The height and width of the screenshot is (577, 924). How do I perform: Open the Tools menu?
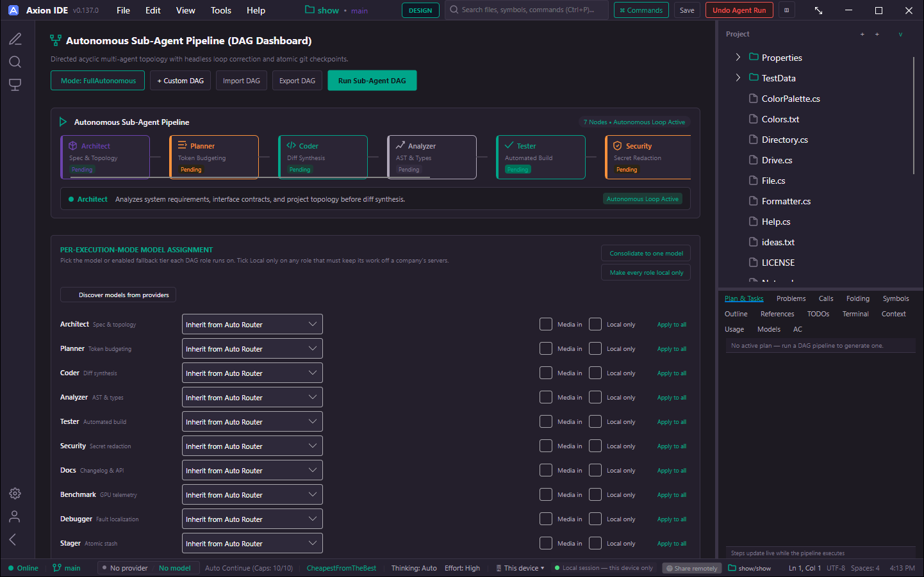[221, 10]
